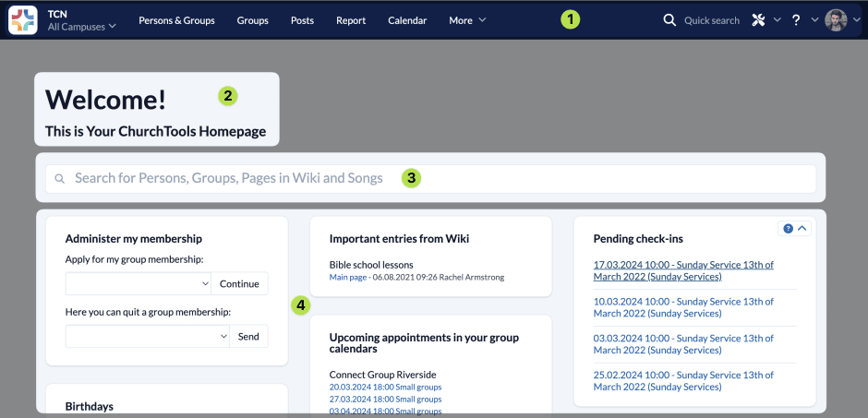Open the More menu dropdown

click(467, 20)
